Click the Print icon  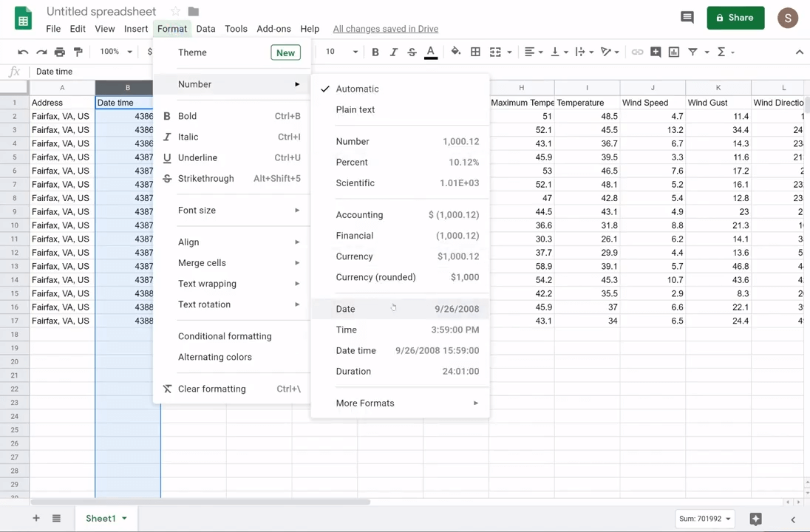pyautogui.click(x=60, y=52)
